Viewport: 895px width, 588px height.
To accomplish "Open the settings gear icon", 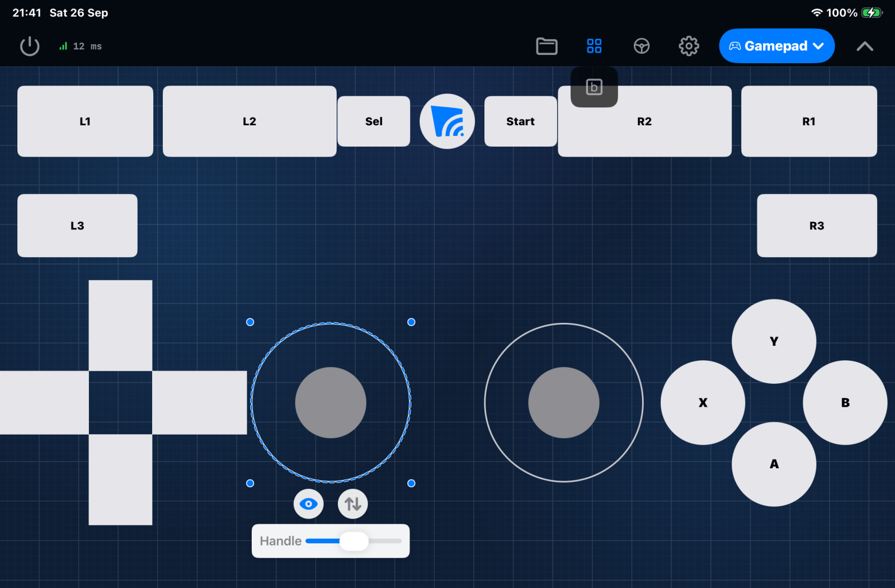I will [x=689, y=46].
